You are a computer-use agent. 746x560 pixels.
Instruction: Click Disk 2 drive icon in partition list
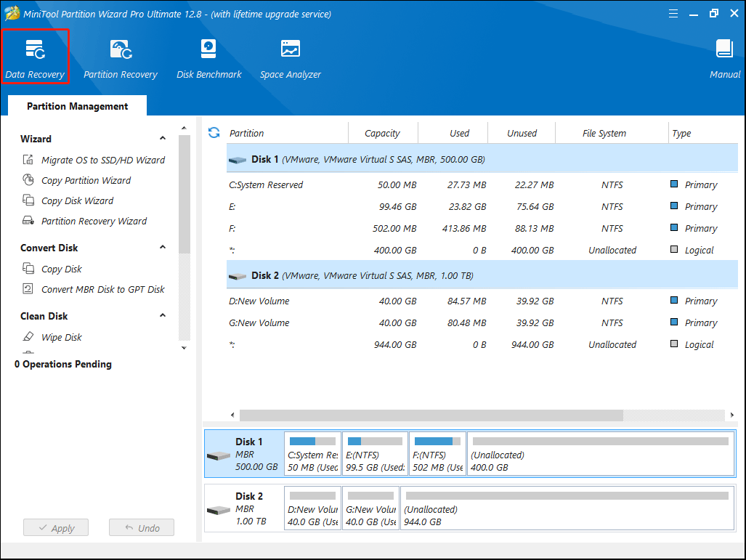(238, 276)
